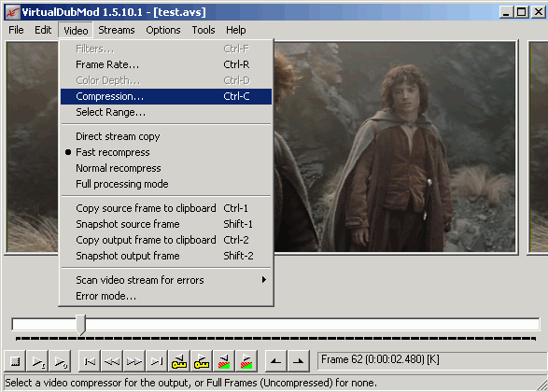Open the Compression... menu entry
This screenshot has height=392, width=548.
tap(166, 96)
